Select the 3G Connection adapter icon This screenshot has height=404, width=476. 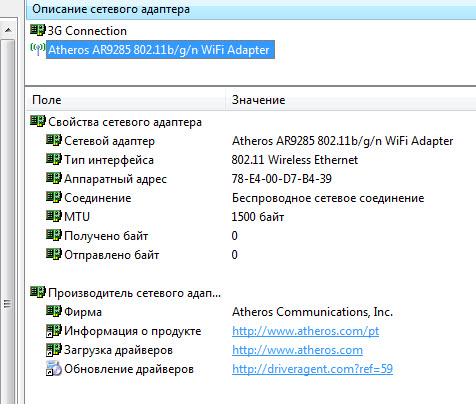point(38,30)
